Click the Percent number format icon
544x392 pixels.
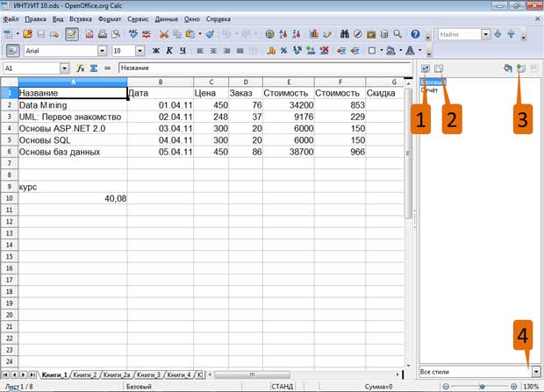click(283, 51)
